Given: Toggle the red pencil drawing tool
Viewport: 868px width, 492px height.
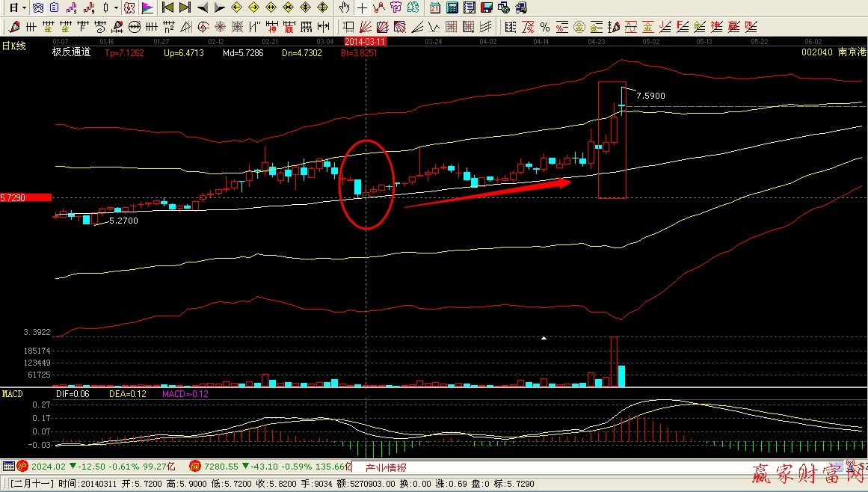Looking at the screenshot, I should pos(14,27).
